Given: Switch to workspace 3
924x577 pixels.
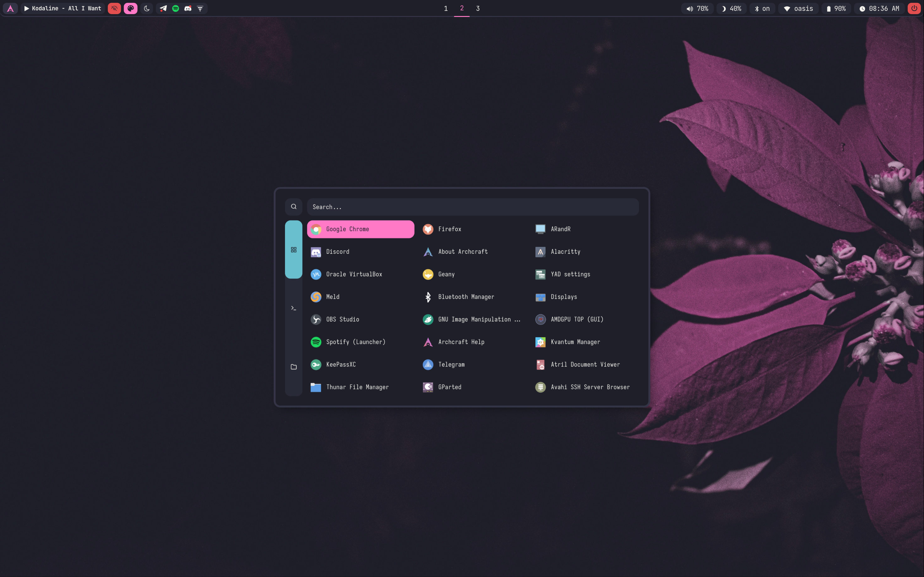Looking at the screenshot, I should (477, 8).
